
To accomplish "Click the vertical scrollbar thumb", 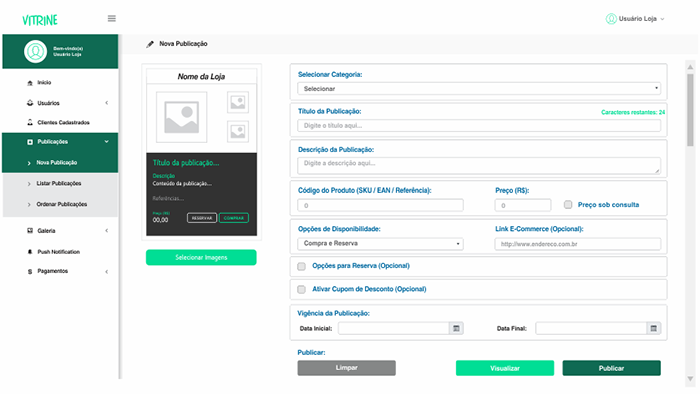I will (x=690, y=110).
